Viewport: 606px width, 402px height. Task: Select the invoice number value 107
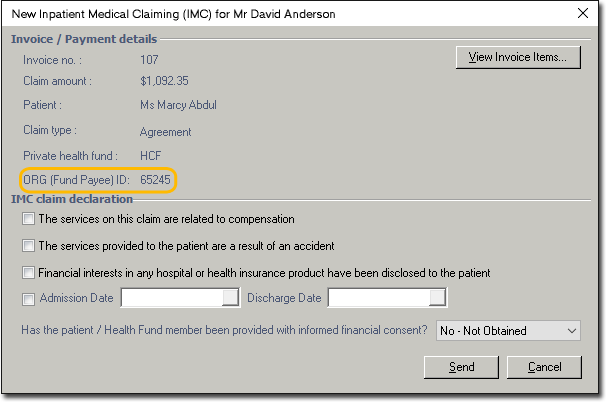pyautogui.click(x=149, y=59)
